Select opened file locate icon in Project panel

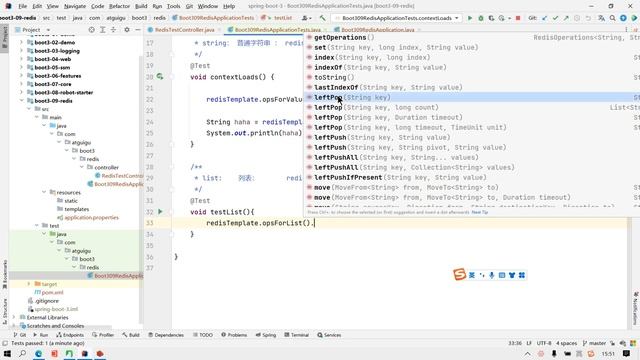(91, 30)
